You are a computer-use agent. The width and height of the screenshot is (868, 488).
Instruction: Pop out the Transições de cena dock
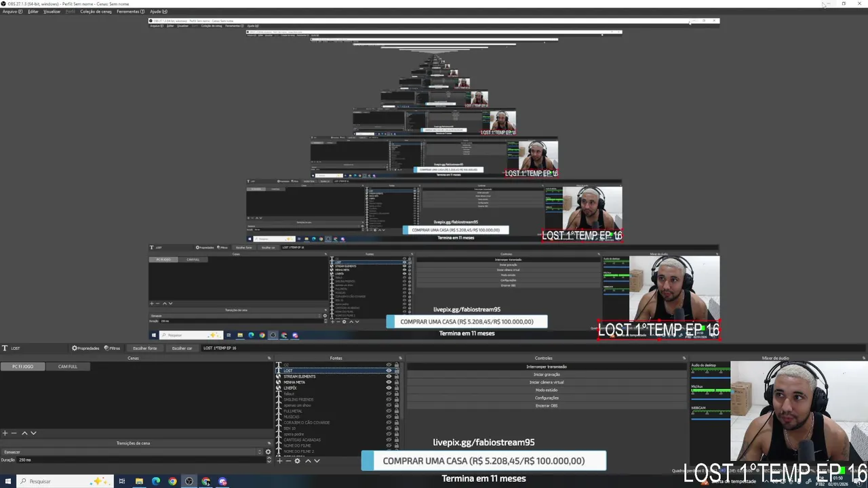[x=269, y=443]
